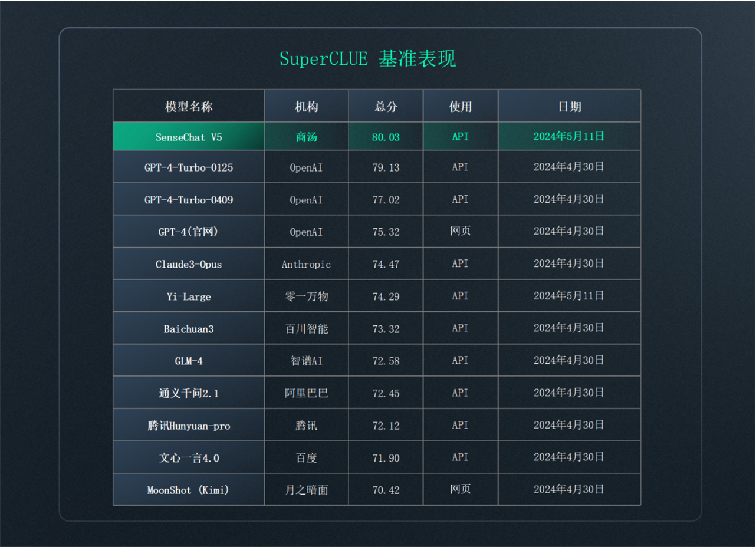Image resolution: width=756 pixels, height=547 pixels.
Task: Click the SuperCLUE 基准表现 title
Action: click(x=367, y=59)
